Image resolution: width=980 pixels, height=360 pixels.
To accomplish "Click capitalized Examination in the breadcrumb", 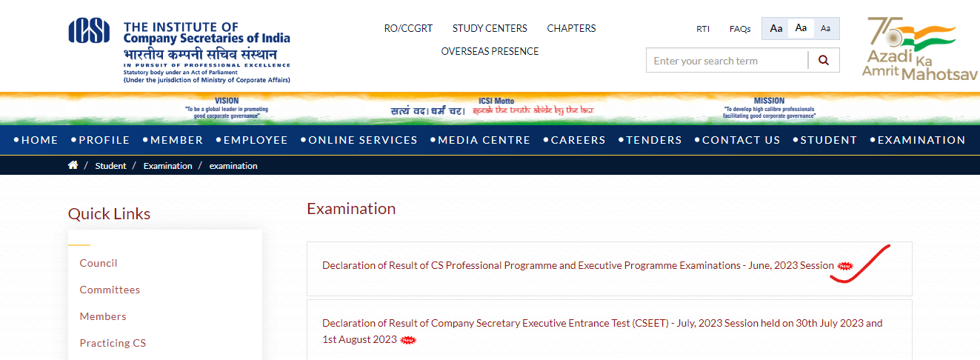I will (167, 166).
